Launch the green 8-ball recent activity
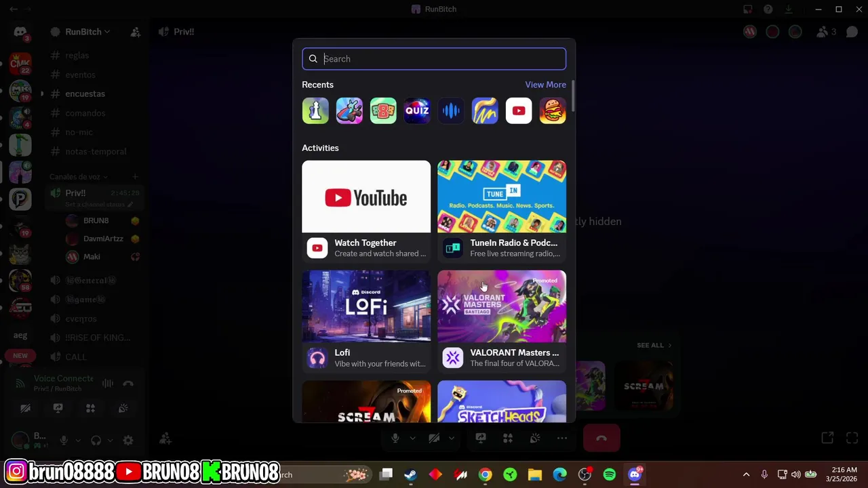The height and width of the screenshot is (488, 868). tap(383, 110)
